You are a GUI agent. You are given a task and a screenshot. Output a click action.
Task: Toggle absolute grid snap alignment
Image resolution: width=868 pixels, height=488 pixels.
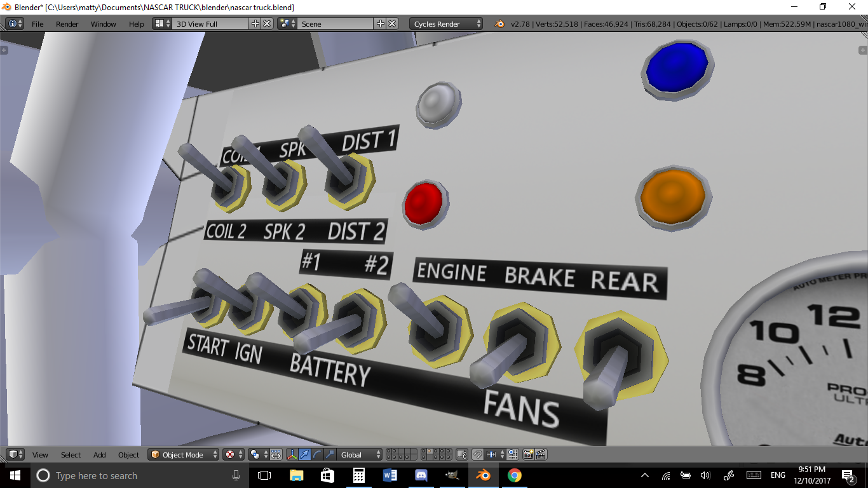tap(513, 454)
